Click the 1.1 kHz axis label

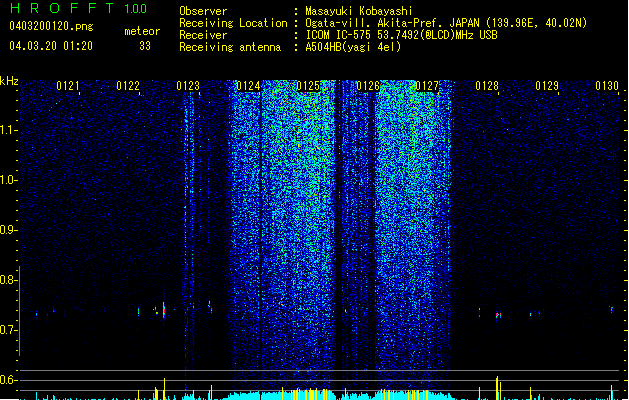coord(9,131)
